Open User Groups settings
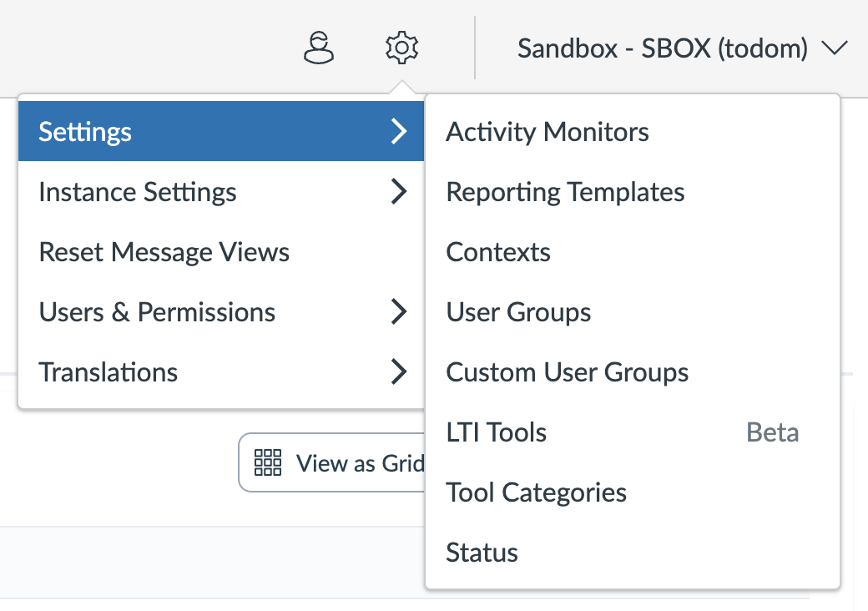The image size is (868, 611). tap(518, 312)
